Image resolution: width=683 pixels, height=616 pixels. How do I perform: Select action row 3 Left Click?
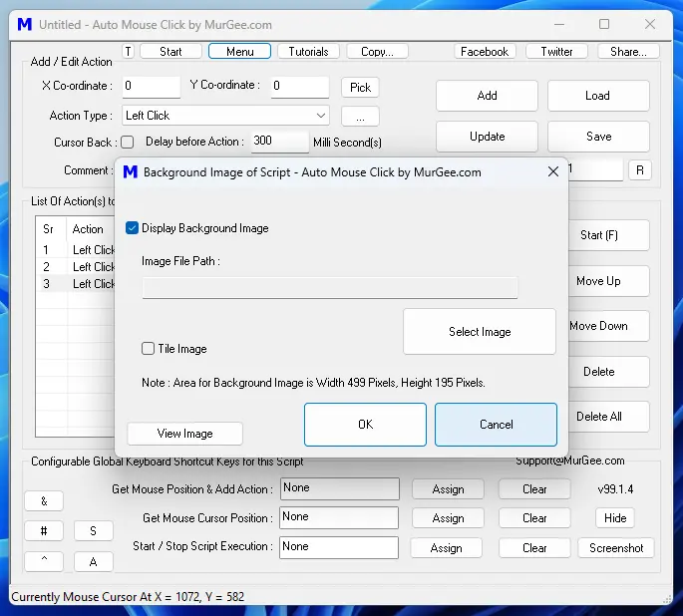pyautogui.click(x=76, y=284)
